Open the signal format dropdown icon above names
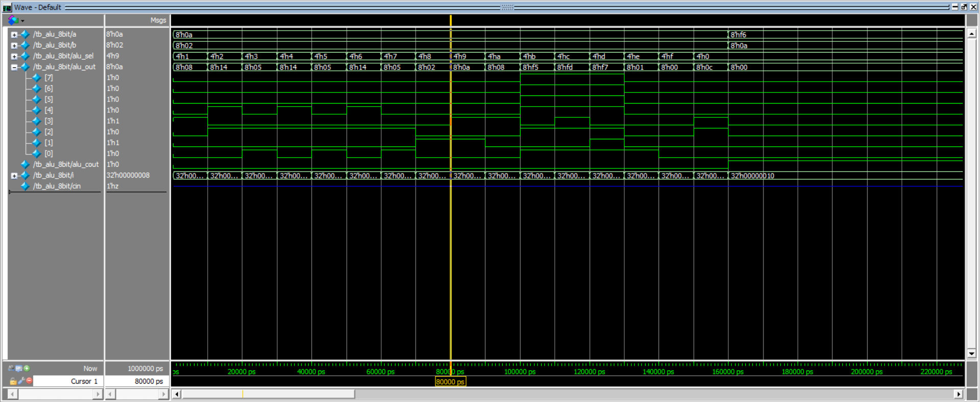 coord(15,20)
